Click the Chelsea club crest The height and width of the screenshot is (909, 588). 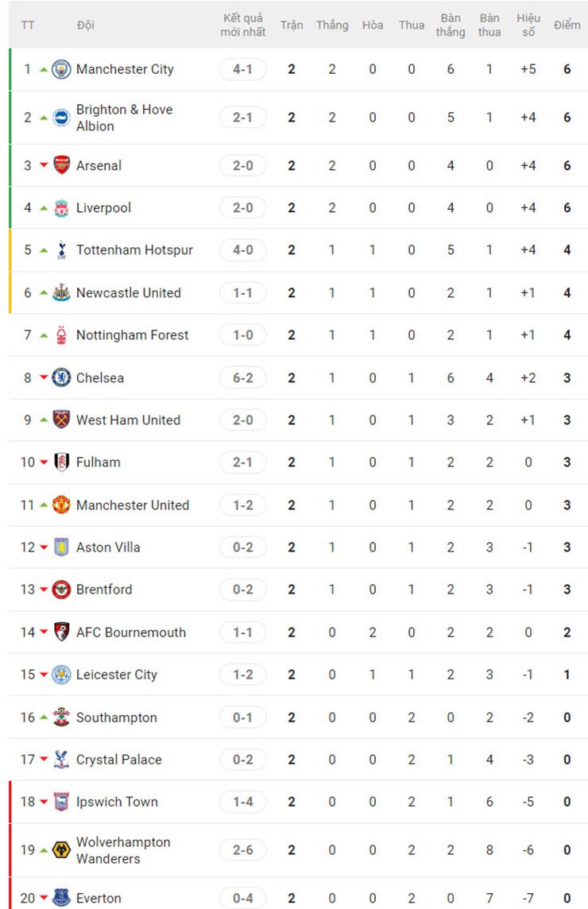point(61,377)
